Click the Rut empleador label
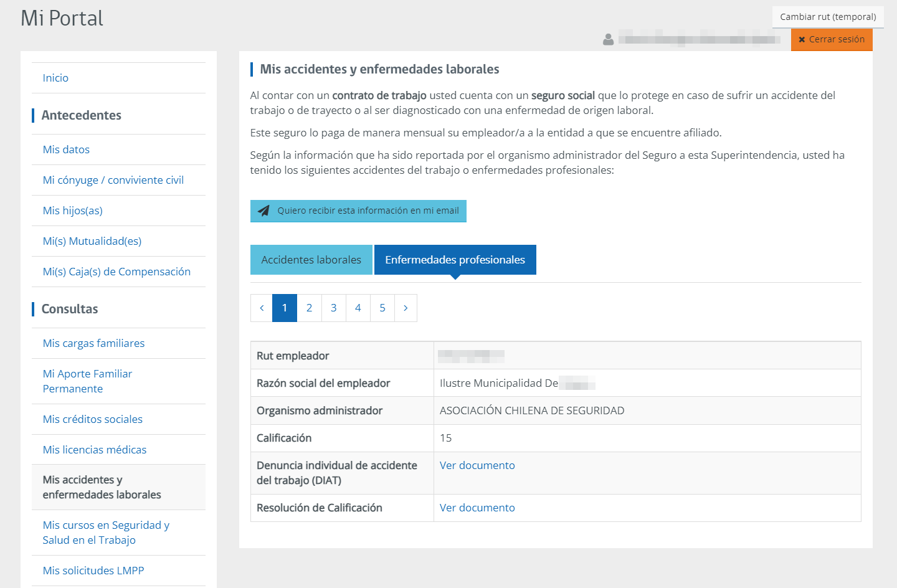 coord(293,356)
